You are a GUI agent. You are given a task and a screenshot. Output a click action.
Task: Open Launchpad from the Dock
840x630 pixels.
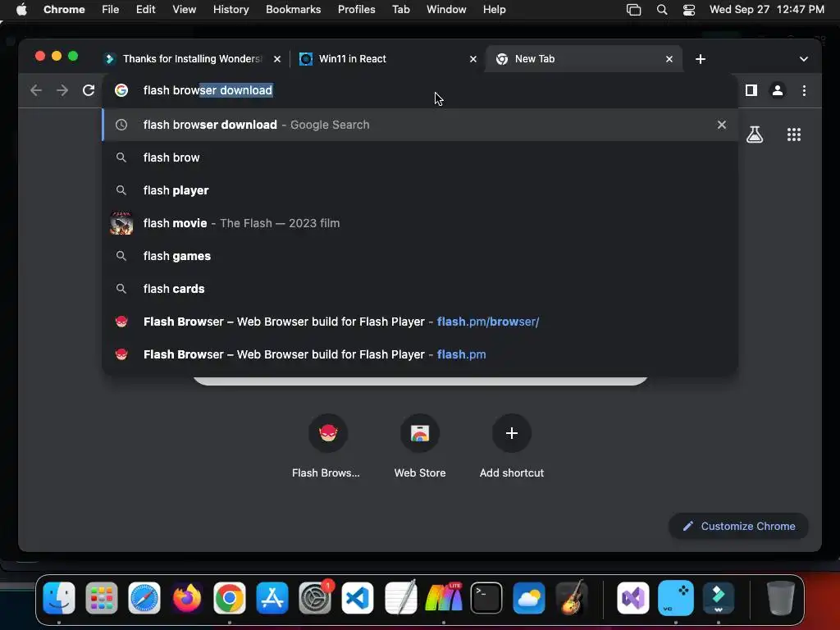point(102,598)
